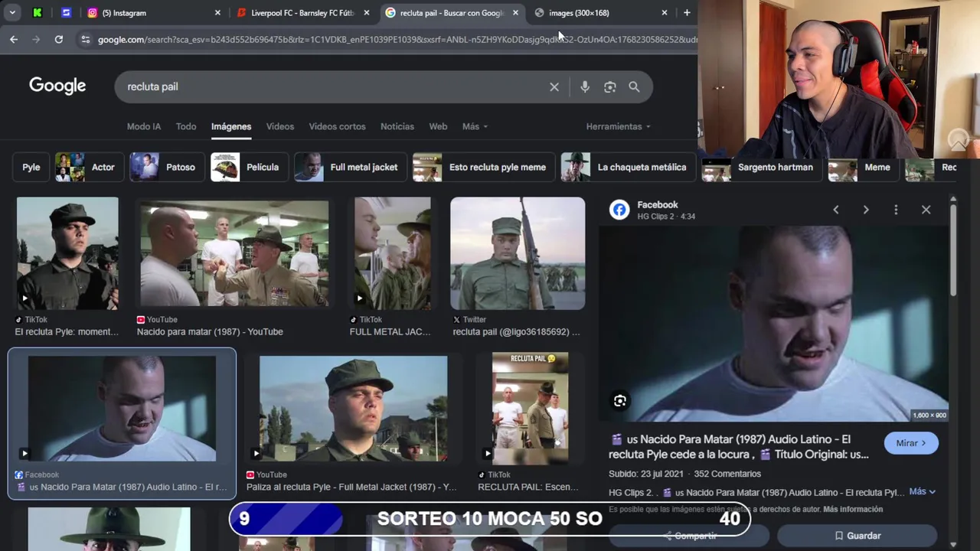Go back with the browser back arrow
Image resolution: width=980 pixels, height=551 pixels.
click(x=14, y=39)
